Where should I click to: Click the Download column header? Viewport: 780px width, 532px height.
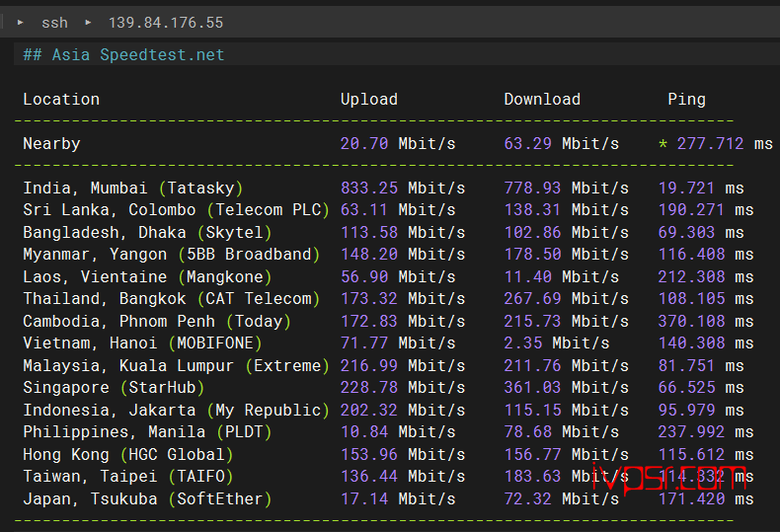pos(542,100)
